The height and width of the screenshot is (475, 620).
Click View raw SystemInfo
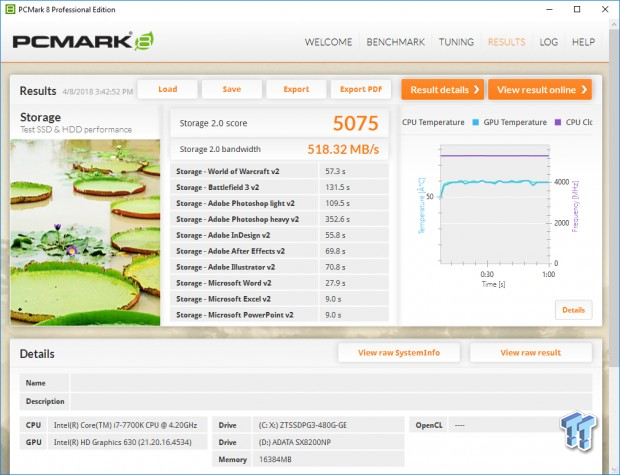click(x=399, y=353)
